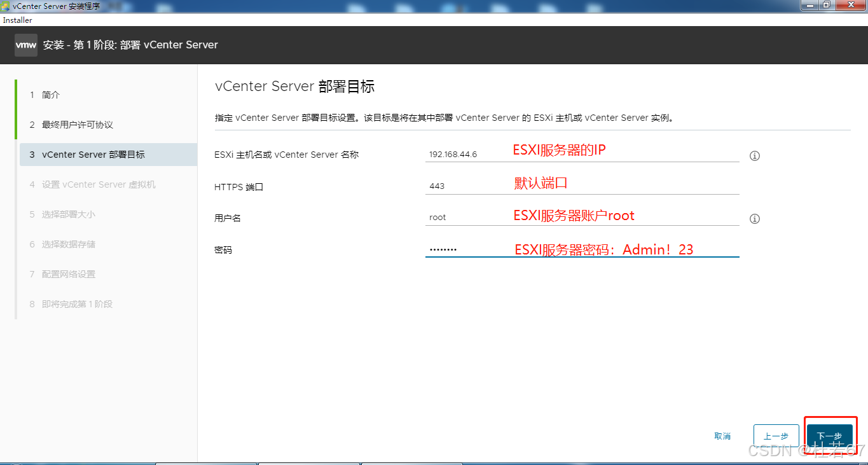The image size is (868, 465).
Task: Click the 上一步 back button
Action: pos(776,436)
